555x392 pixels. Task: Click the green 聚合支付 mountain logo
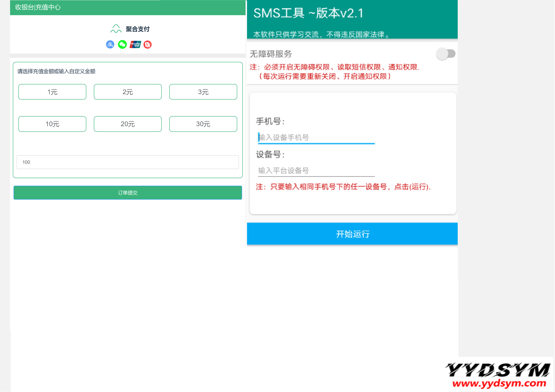coord(116,29)
